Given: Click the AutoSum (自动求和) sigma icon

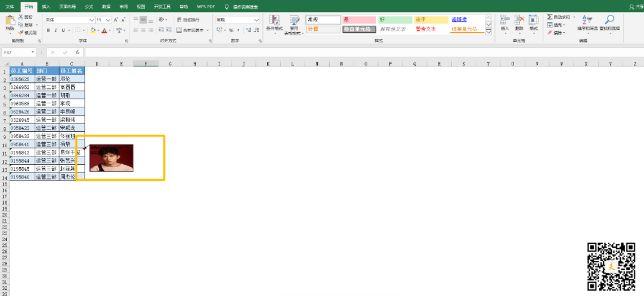Looking at the screenshot, I should (x=550, y=17).
